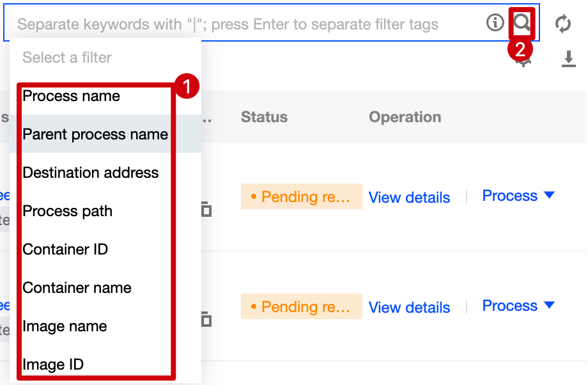Image resolution: width=588 pixels, height=385 pixels.
Task: Select the Process name filter
Action: pyautogui.click(x=71, y=96)
